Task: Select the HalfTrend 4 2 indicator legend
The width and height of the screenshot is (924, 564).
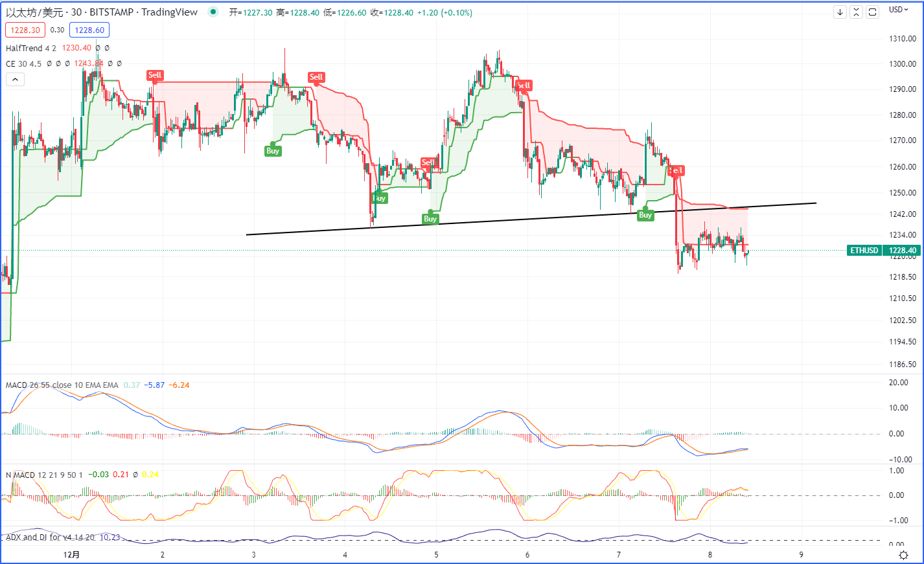Action: [x=31, y=48]
